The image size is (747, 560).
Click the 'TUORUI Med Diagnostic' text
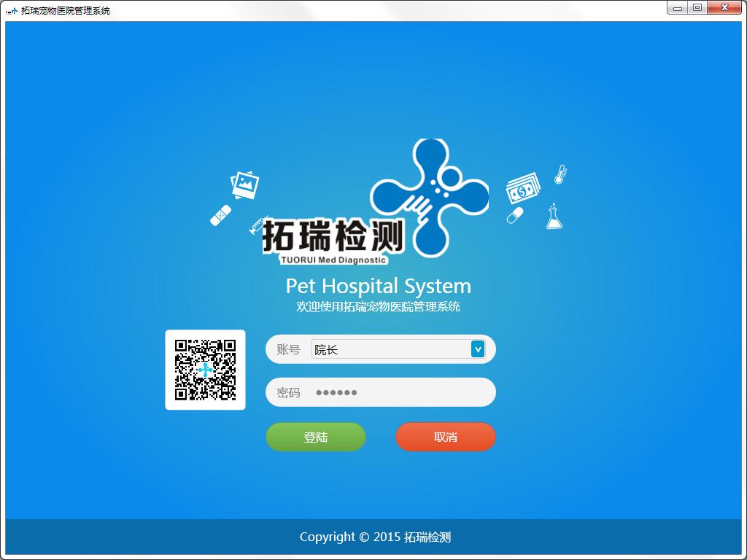[x=333, y=260]
